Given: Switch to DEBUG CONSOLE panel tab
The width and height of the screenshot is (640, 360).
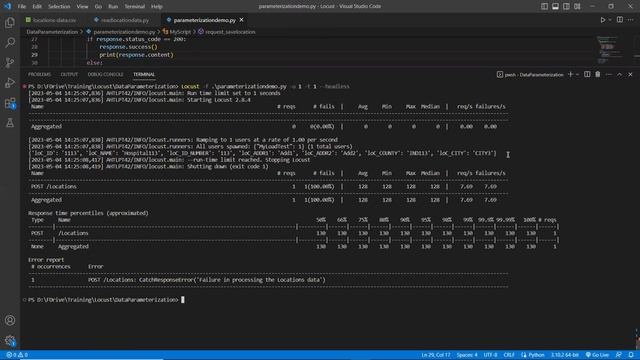Looking at the screenshot, I should coord(105,74).
